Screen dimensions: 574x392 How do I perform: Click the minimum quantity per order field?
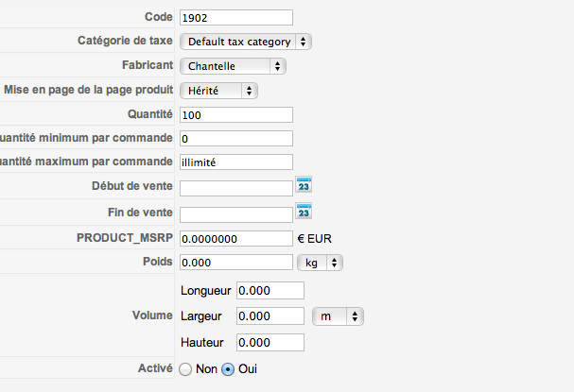click(236, 139)
